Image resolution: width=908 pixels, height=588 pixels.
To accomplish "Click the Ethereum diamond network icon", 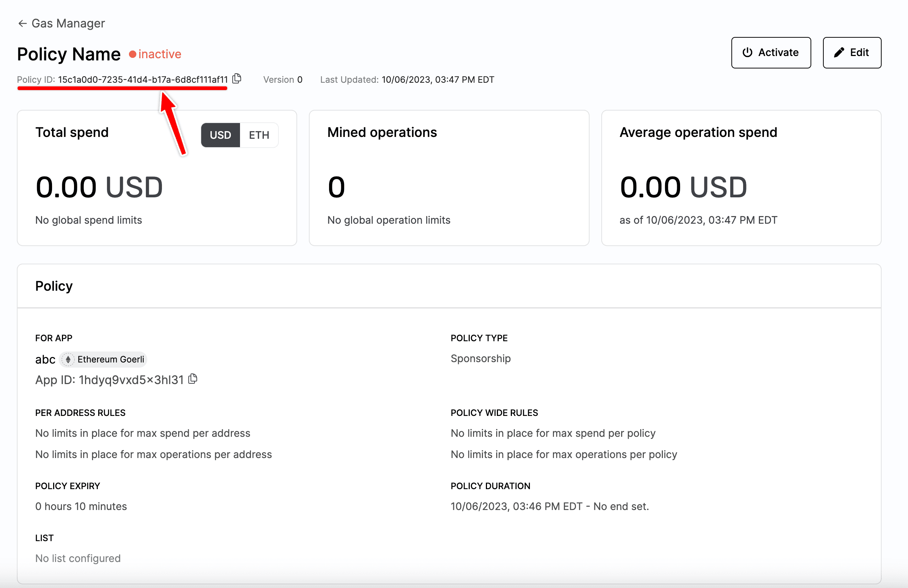I will (68, 359).
